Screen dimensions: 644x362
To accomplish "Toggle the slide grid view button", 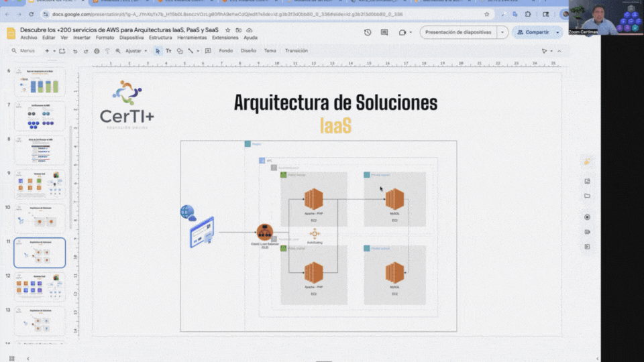I will [11, 358].
